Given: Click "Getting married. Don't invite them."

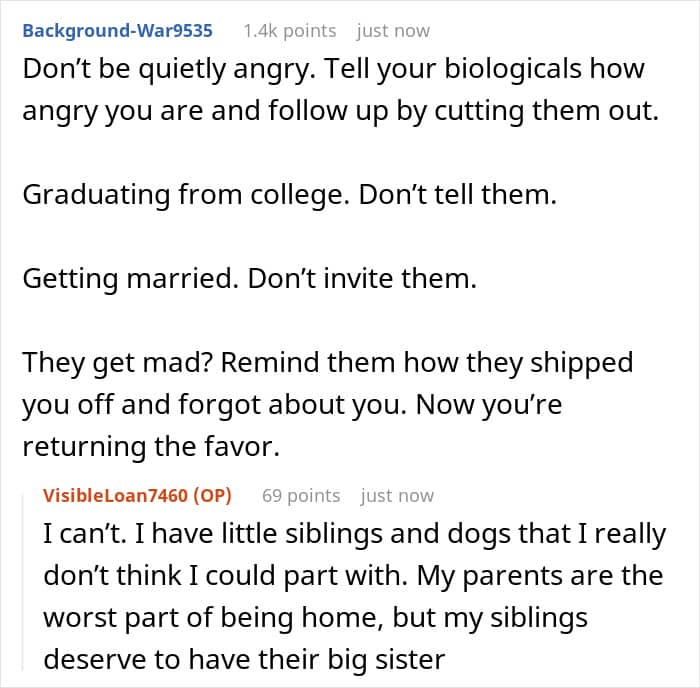Looking at the screenshot, I should (x=249, y=280).
